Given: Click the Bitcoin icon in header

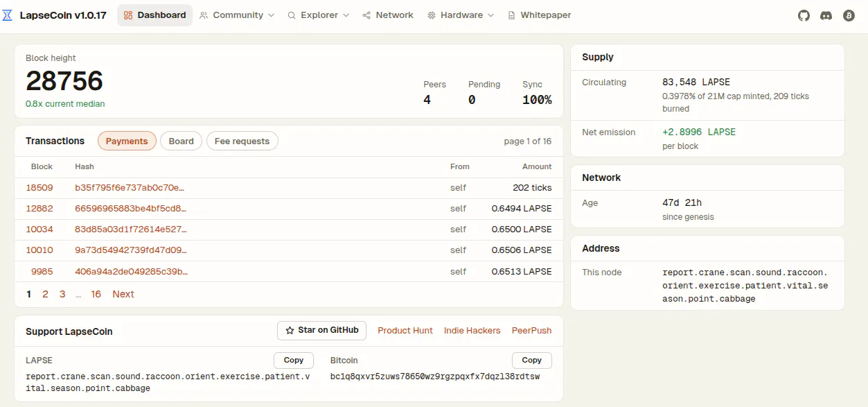Looking at the screenshot, I should (x=849, y=15).
